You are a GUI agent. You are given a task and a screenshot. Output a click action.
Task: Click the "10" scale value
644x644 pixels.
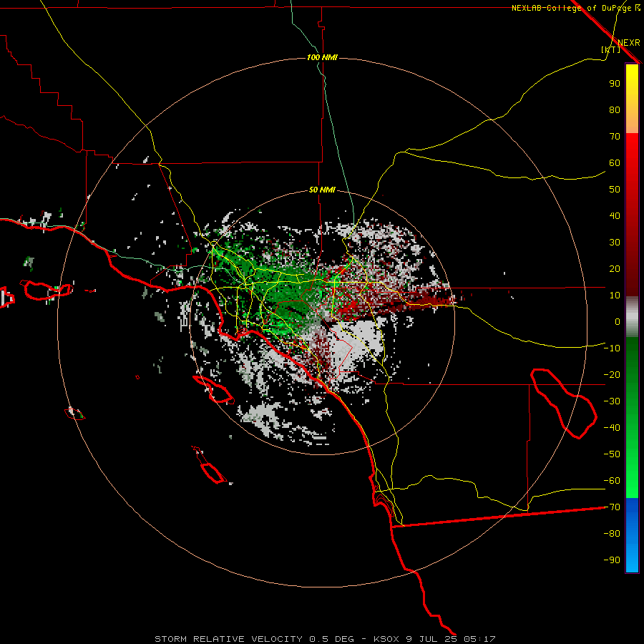(x=615, y=296)
